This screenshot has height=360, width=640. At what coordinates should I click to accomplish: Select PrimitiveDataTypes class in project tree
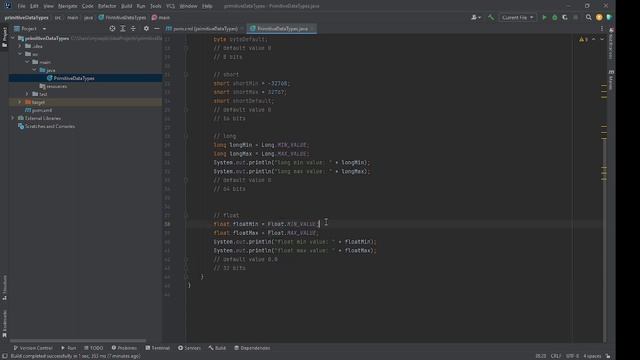(x=74, y=78)
